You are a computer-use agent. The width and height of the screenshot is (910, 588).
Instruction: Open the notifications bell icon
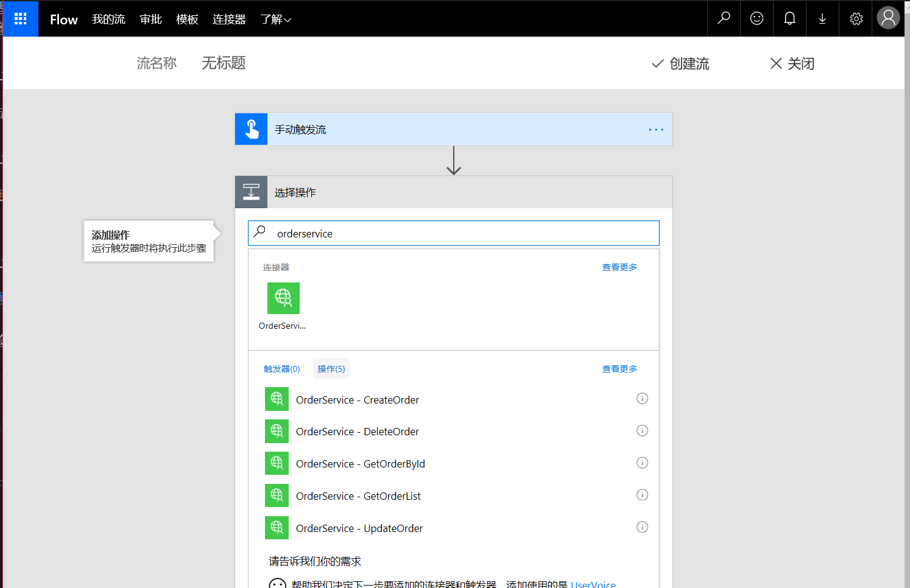point(789,18)
